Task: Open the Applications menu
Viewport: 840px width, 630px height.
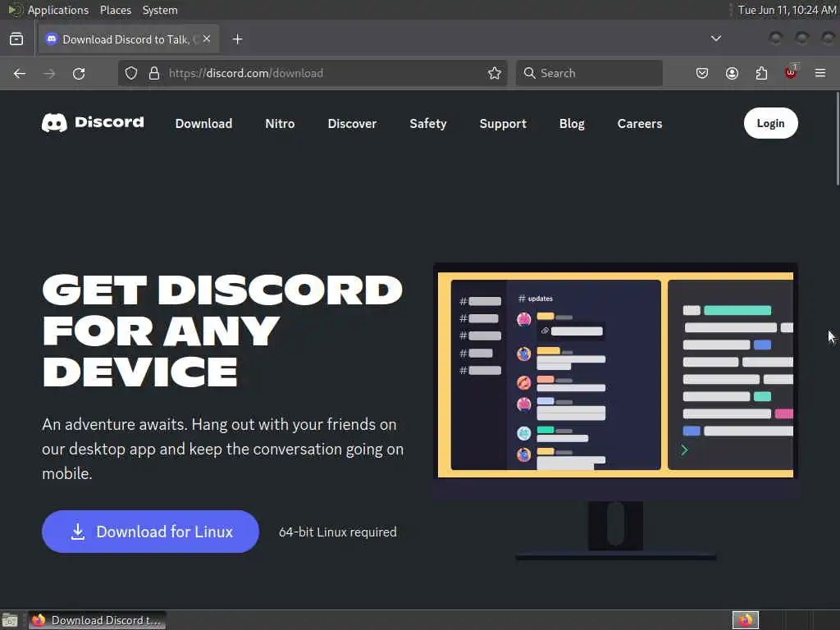Action: [58, 10]
